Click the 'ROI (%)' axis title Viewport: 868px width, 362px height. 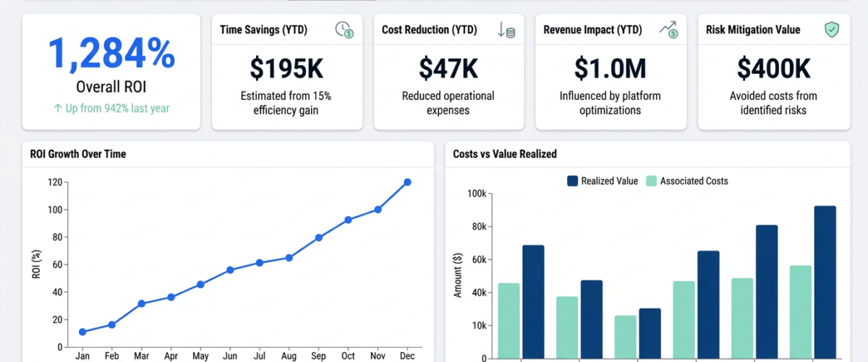[37, 265]
